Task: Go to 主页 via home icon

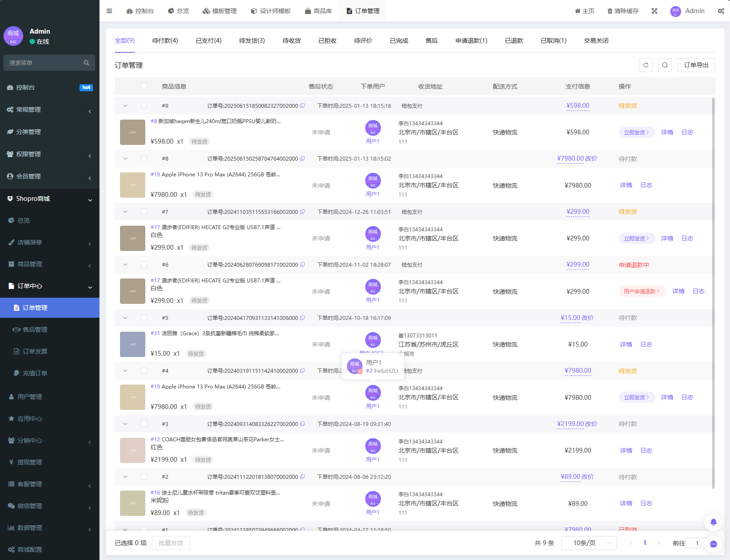Action: coord(584,11)
